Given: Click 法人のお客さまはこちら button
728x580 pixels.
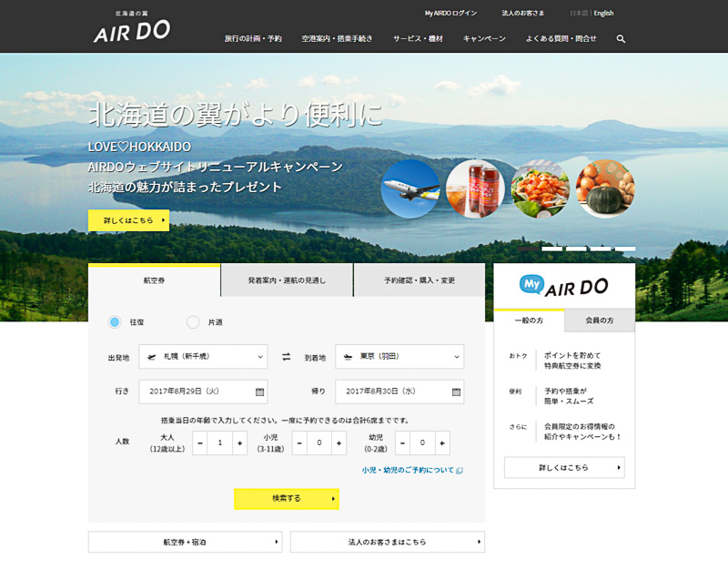Looking at the screenshot, I should point(388,542).
